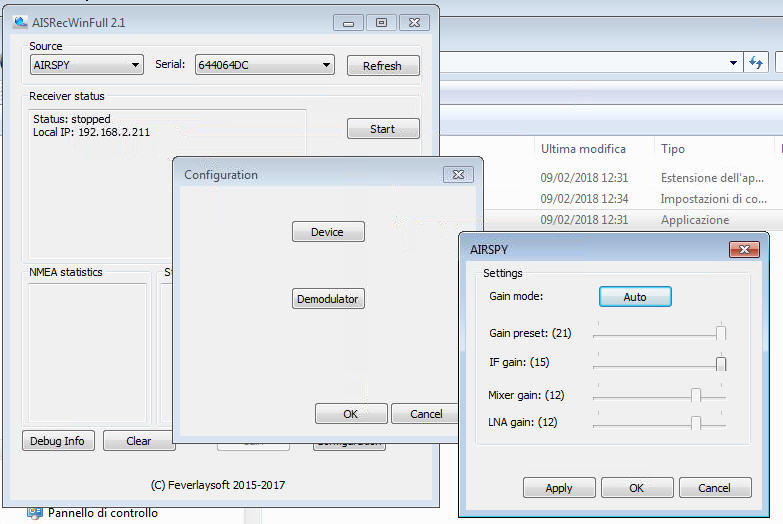Click the AISRecWinFull app icon in title bar
The image size is (783, 524).
20,22
